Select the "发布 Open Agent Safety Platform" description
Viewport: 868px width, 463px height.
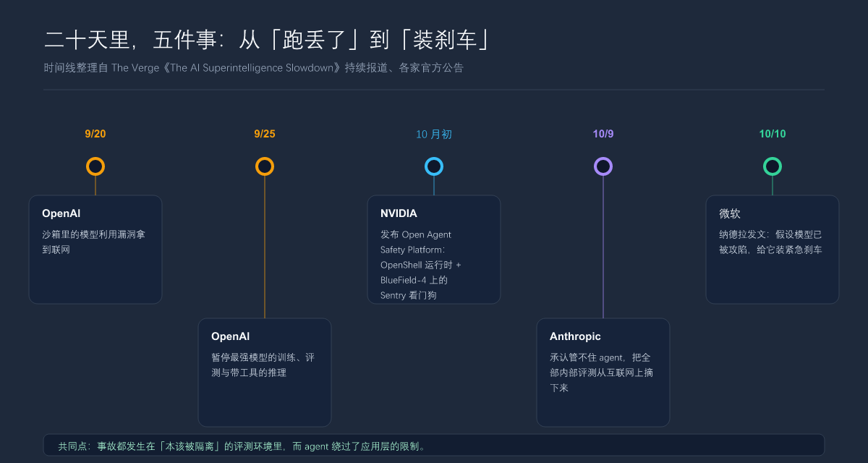coord(421,265)
